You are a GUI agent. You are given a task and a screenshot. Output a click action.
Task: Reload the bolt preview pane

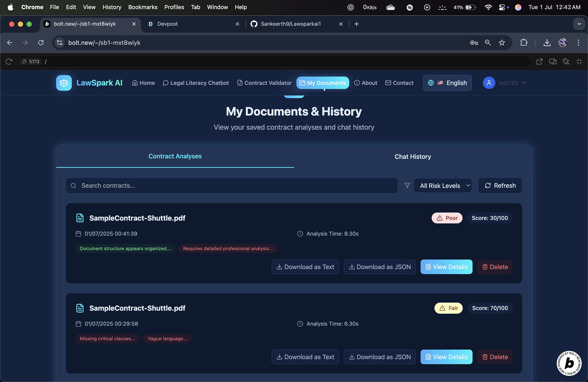pos(9,62)
